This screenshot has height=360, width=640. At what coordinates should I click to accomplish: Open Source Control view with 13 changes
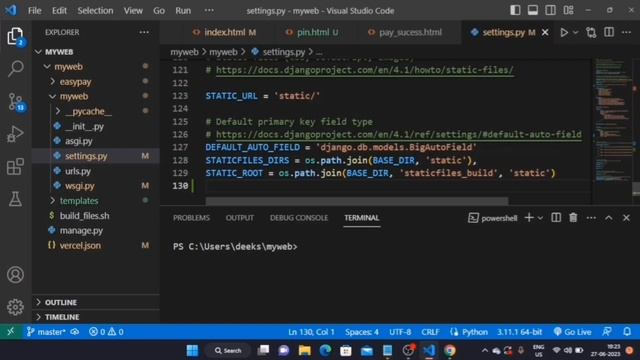coord(16,102)
